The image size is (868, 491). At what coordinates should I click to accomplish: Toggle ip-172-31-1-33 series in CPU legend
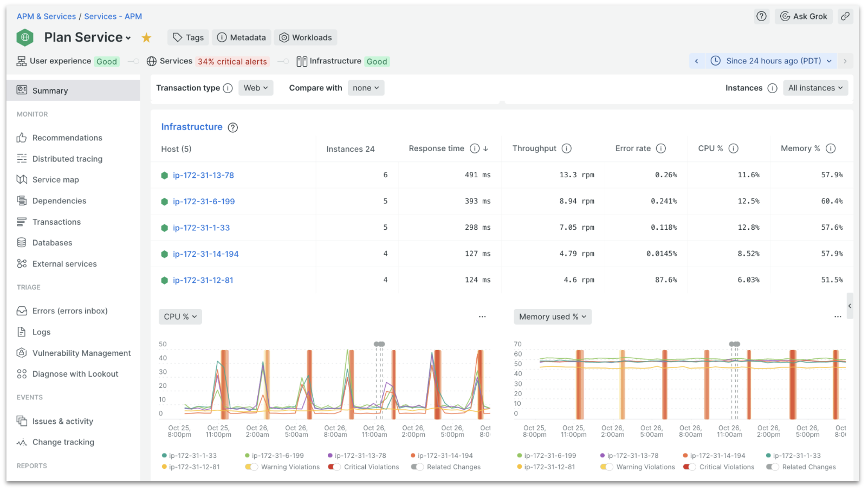pyautogui.click(x=189, y=456)
